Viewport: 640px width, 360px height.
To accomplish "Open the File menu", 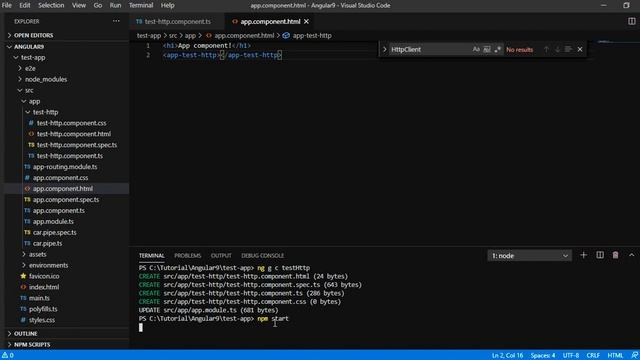I will (x=7, y=5).
